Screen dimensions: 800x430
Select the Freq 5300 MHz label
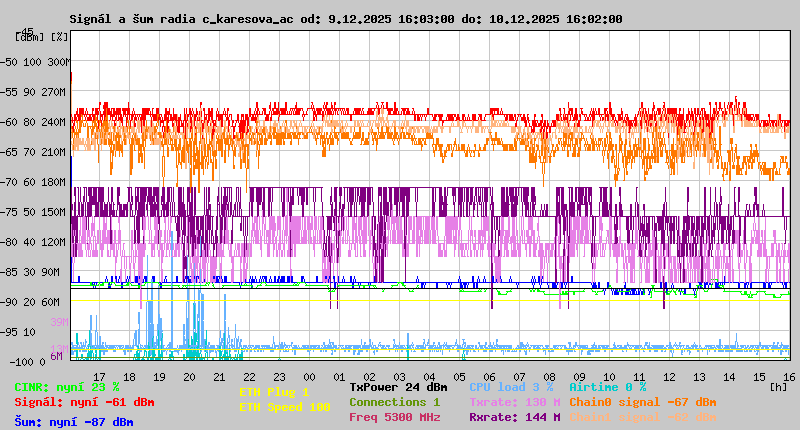394,417
